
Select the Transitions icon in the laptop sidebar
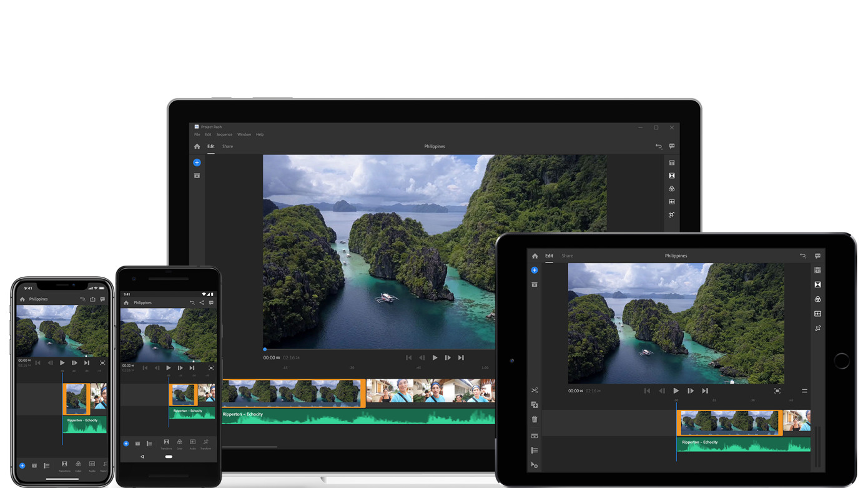671,176
